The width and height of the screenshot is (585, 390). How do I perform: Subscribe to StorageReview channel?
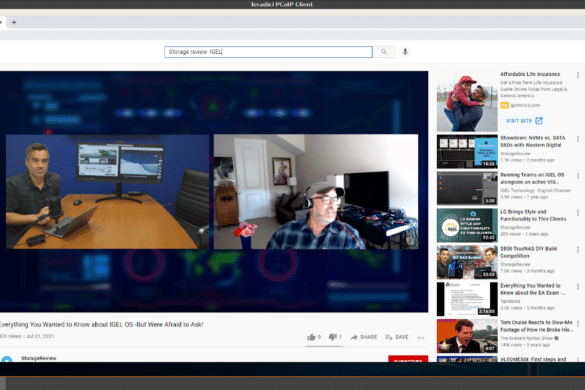pos(408,359)
